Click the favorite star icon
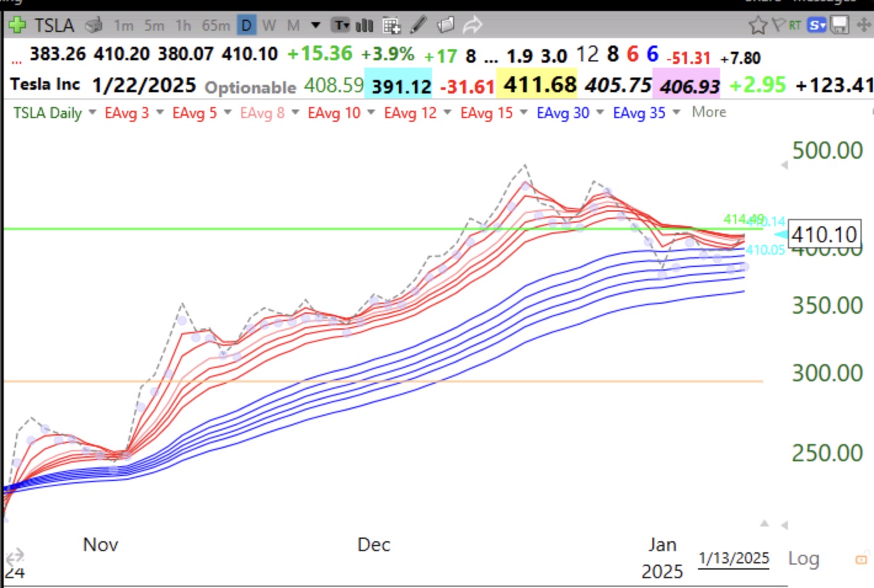874x588 pixels. (758, 25)
